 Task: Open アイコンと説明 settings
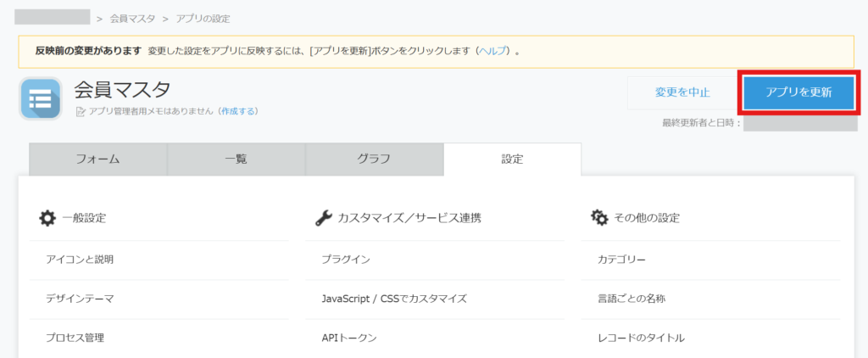click(80, 260)
